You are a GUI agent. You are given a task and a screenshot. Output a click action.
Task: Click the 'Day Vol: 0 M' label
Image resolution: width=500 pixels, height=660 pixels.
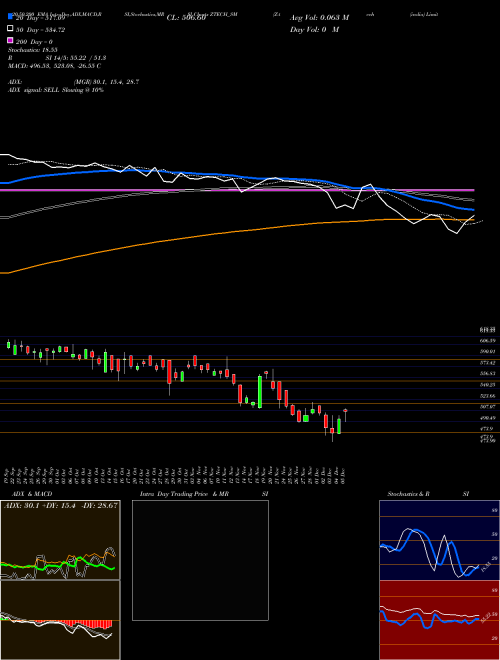point(314,29)
